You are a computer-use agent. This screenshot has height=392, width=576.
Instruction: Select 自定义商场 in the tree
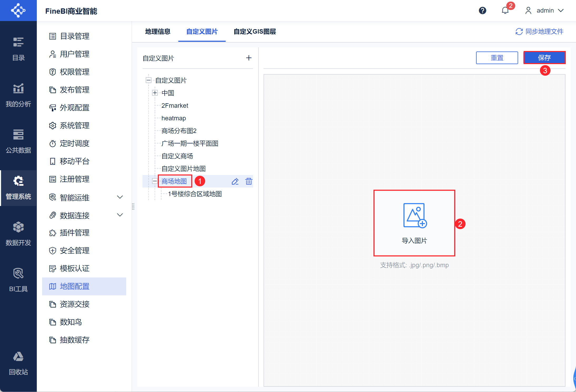click(177, 156)
